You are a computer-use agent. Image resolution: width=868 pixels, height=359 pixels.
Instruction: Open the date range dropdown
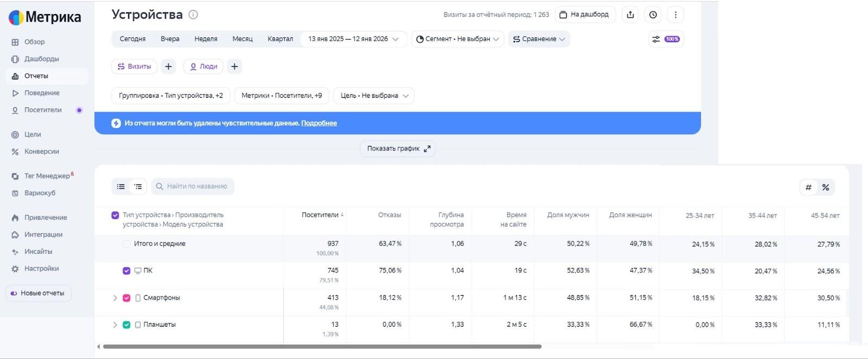[x=353, y=39]
